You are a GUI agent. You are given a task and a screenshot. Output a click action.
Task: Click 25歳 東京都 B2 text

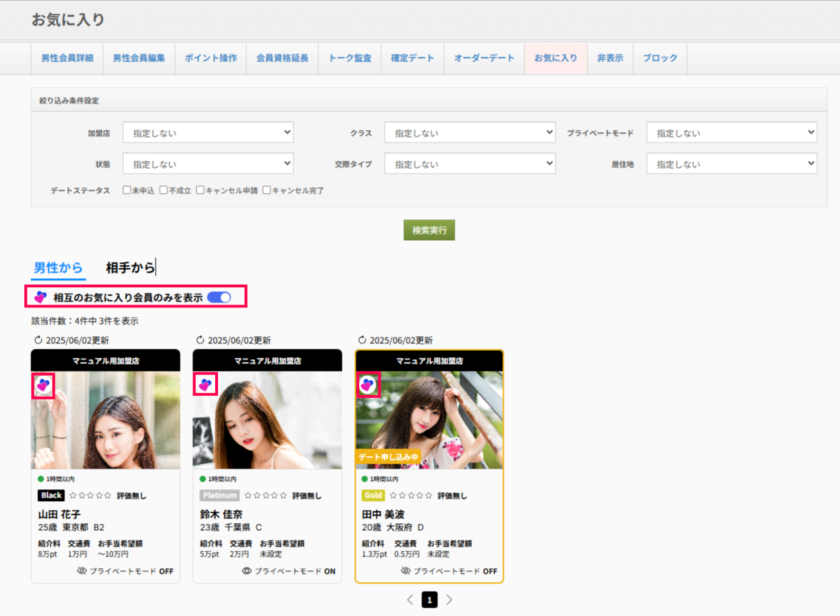coord(71,527)
